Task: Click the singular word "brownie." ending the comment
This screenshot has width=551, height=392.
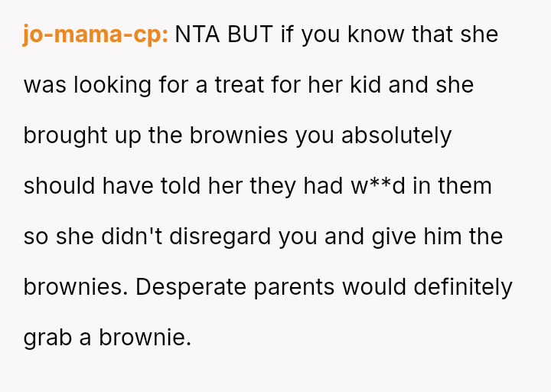Action: click(145, 338)
